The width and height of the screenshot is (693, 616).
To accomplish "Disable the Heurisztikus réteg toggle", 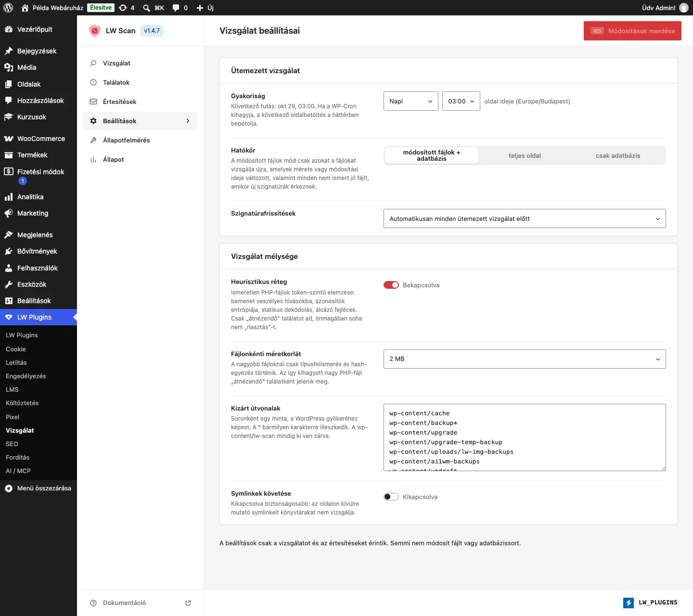I will click(x=391, y=285).
